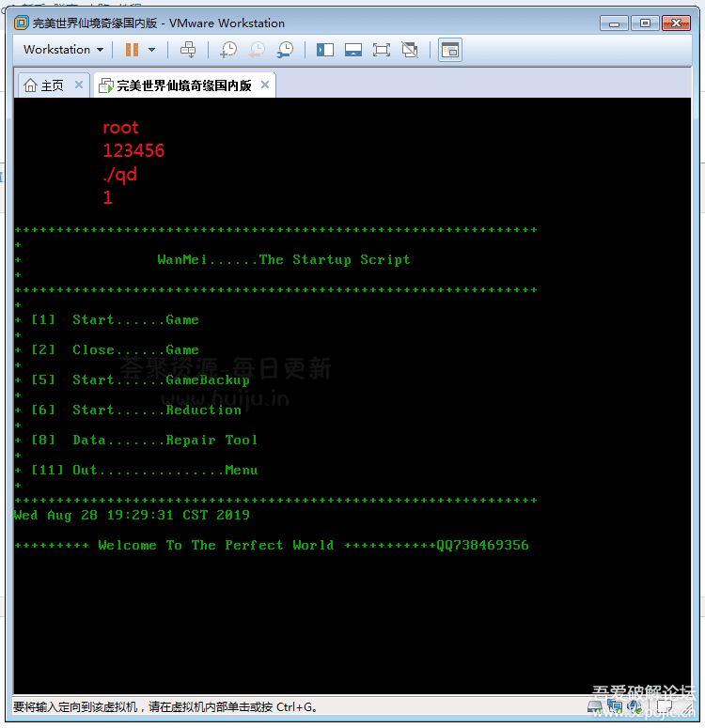This screenshot has width=705, height=728.
Task: Toggle the console view button
Action: (450, 50)
